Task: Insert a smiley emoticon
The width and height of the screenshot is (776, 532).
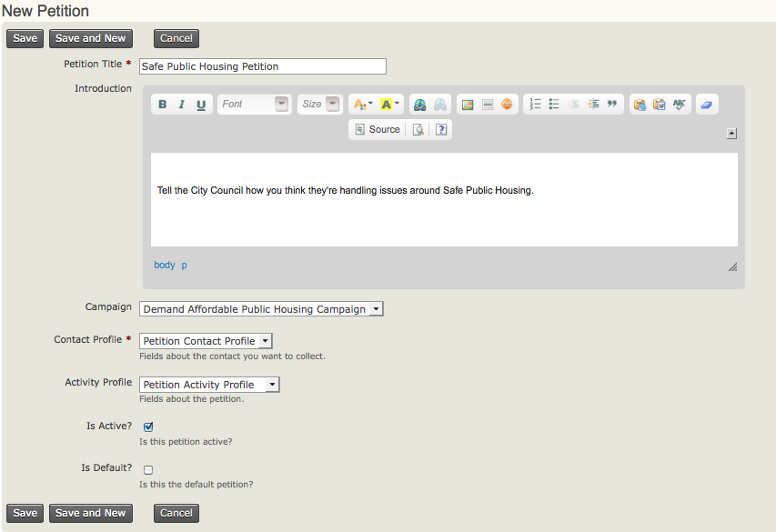Action: (507, 105)
